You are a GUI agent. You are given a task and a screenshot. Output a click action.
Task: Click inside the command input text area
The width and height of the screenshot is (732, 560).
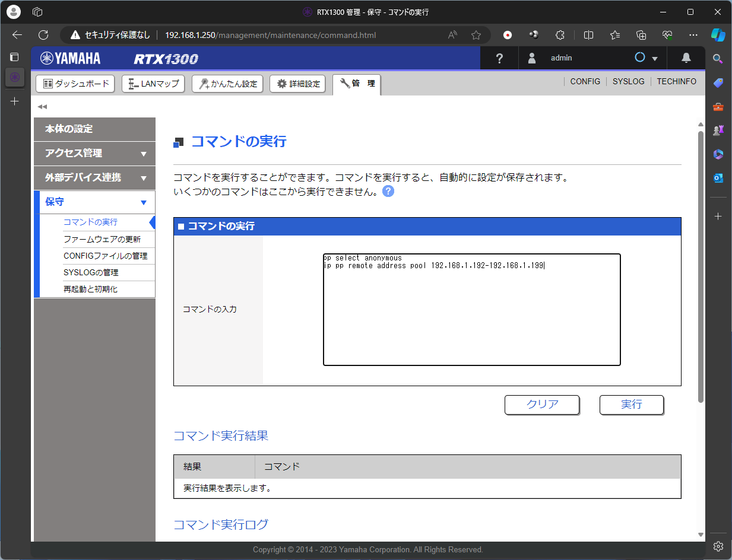coord(471,310)
